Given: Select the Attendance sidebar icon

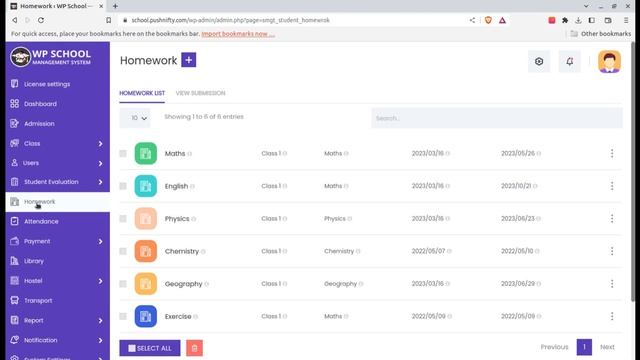Looking at the screenshot, I should (15, 221).
